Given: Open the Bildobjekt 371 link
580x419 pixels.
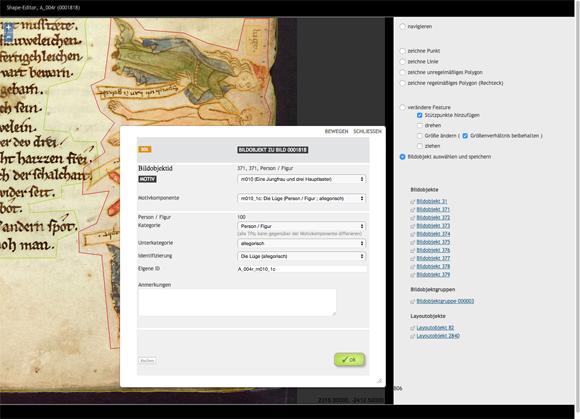Looking at the screenshot, I should pos(433,210).
